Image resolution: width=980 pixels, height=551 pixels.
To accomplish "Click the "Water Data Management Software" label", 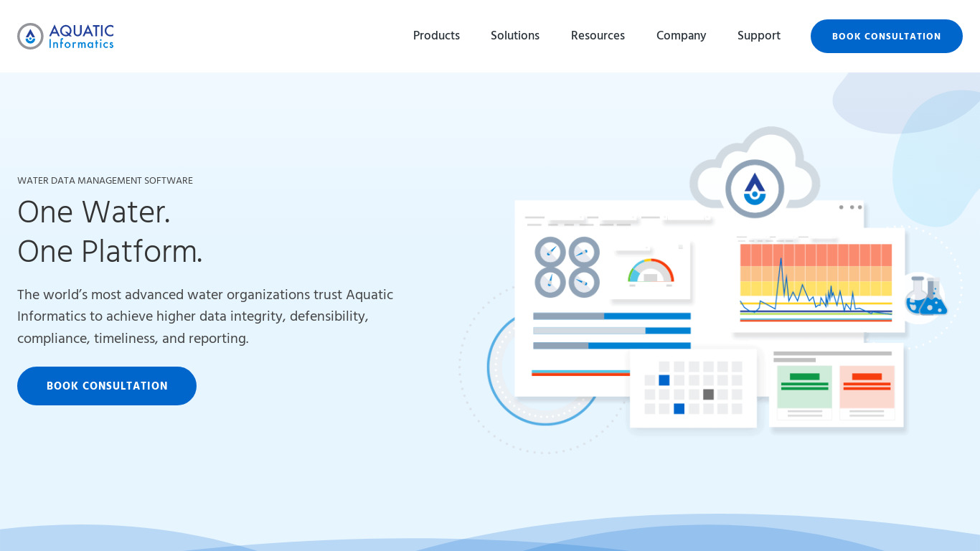I will tap(105, 181).
